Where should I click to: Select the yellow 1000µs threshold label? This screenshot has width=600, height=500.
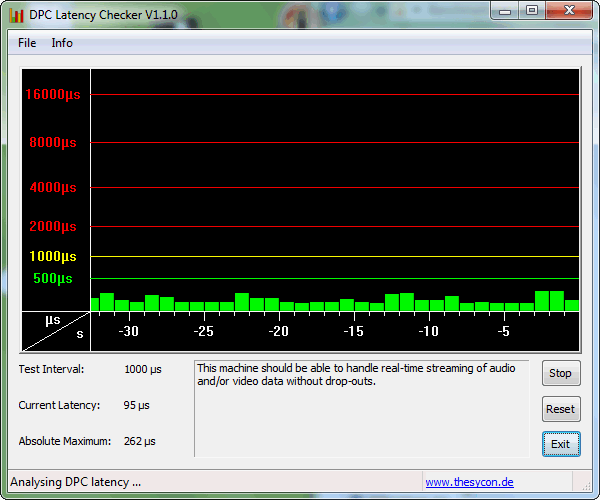click(52, 256)
